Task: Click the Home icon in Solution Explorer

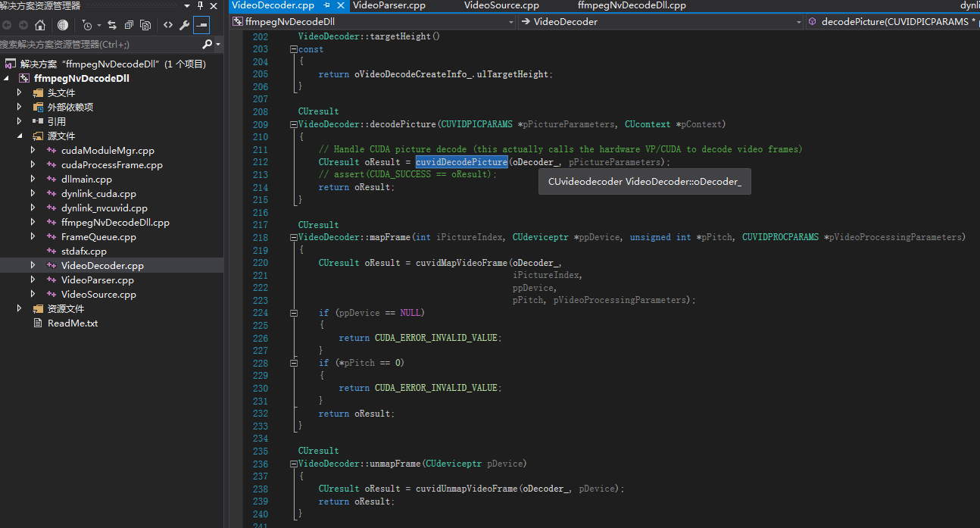Action: [x=40, y=25]
